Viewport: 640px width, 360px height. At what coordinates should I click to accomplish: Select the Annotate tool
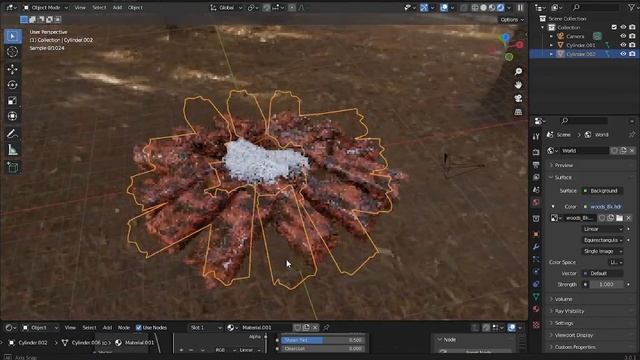coord(12,134)
